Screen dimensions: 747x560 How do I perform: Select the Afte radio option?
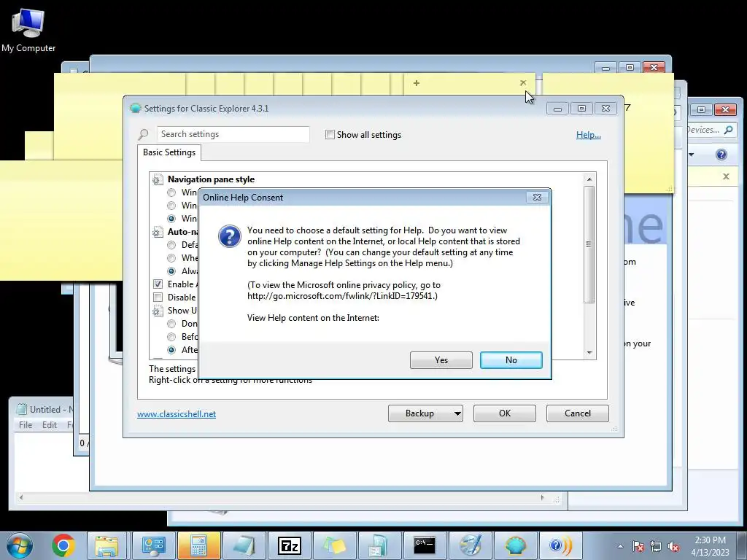171,350
